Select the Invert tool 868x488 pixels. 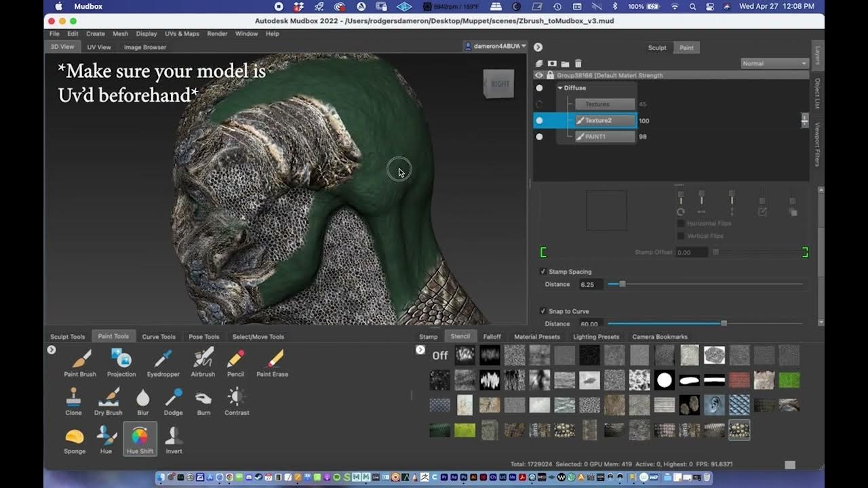[174, 440]
